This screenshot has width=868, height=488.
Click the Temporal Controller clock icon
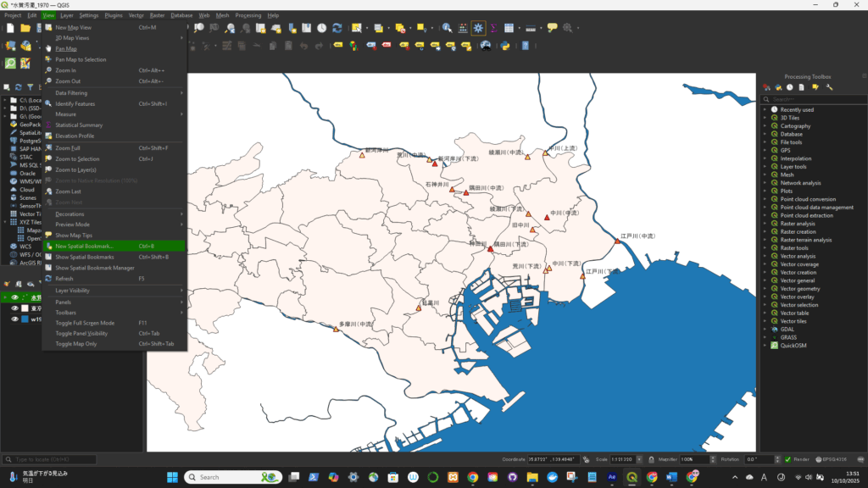(x=322, y=28)
